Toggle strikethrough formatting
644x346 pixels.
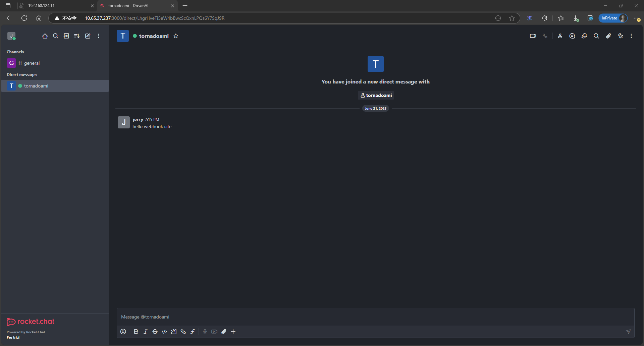pyautogui.click(x=155, y=332)
